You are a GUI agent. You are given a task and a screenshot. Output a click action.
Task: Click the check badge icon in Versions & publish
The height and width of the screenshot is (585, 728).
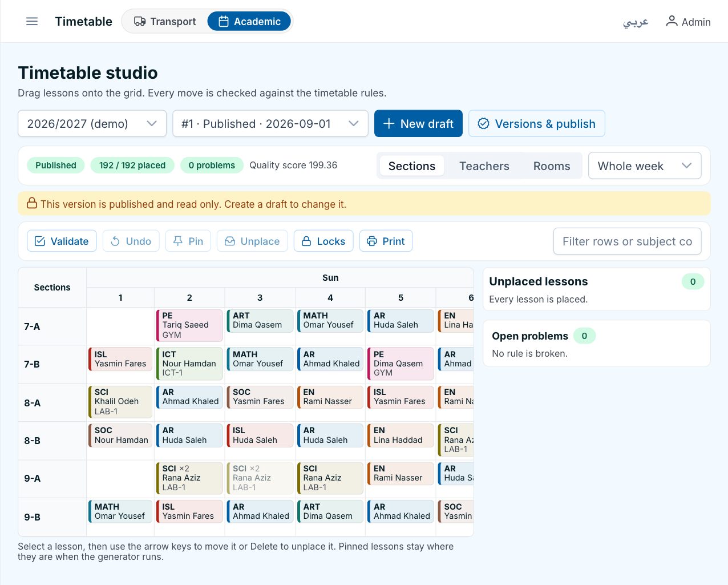click(483, 123)
